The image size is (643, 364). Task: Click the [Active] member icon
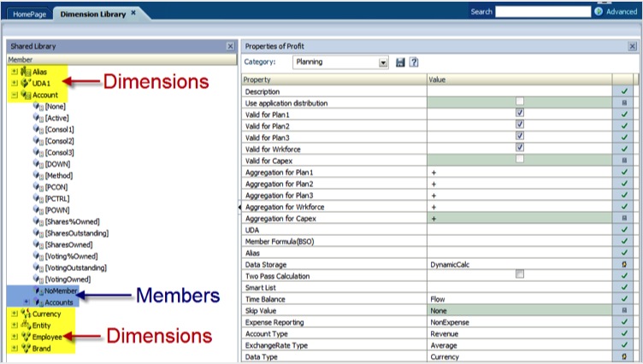click(x=38, y=118)
